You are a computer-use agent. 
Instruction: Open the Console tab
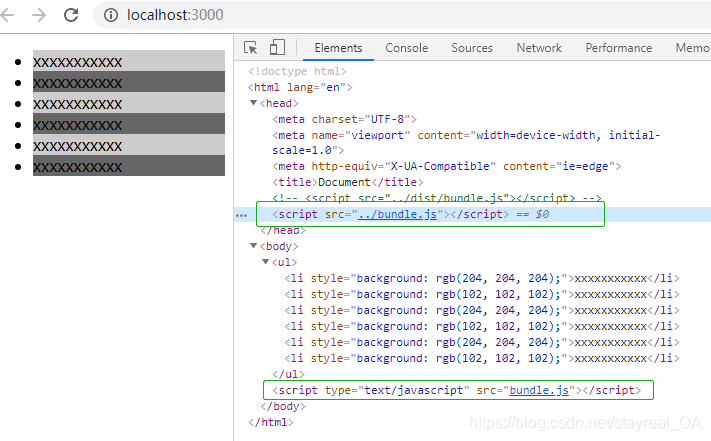406,48
